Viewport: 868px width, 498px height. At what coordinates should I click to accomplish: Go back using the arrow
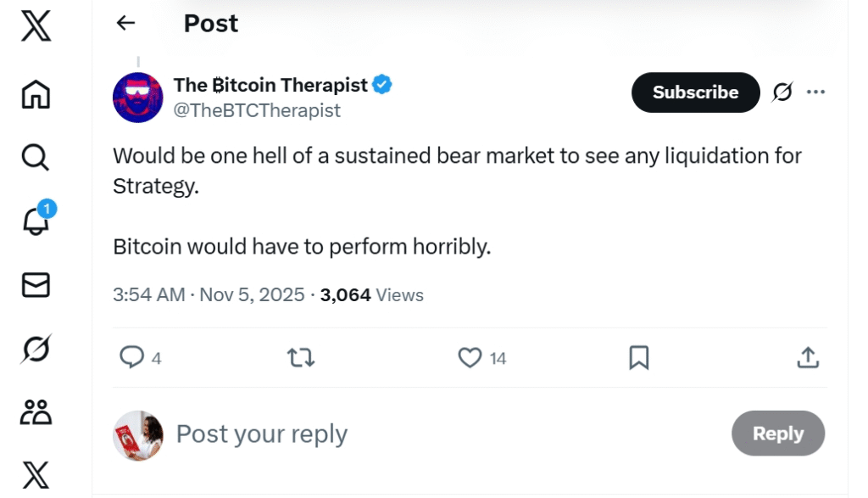125,23
